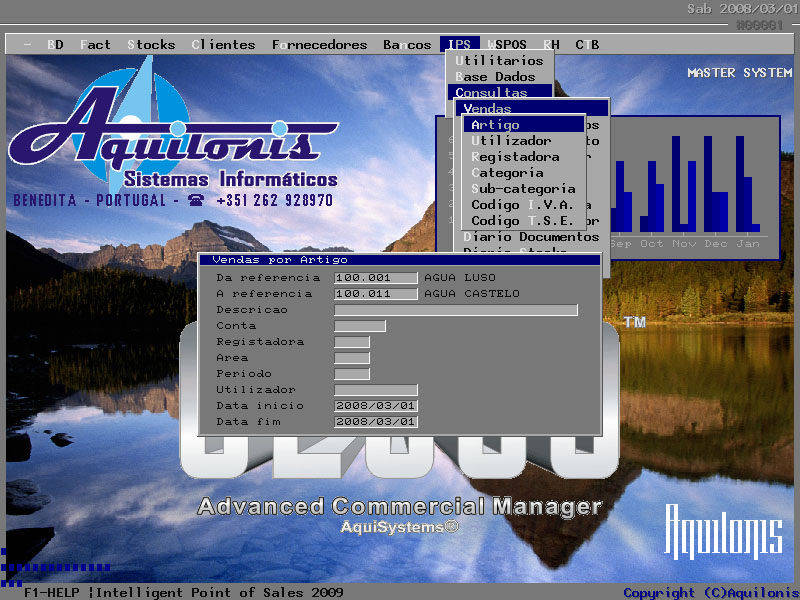This screenshot has height=600, width=800.
Task: Click the dash system menu at far left
Action: pos(27,45)
